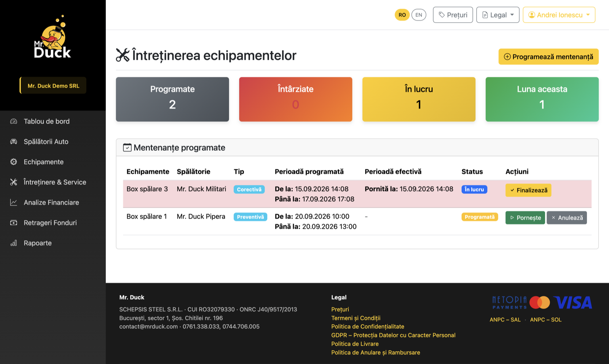This screenshot has height=364, width=609.
Task: Click Pornește for Box spălare 1
Action: click(525, 218)
